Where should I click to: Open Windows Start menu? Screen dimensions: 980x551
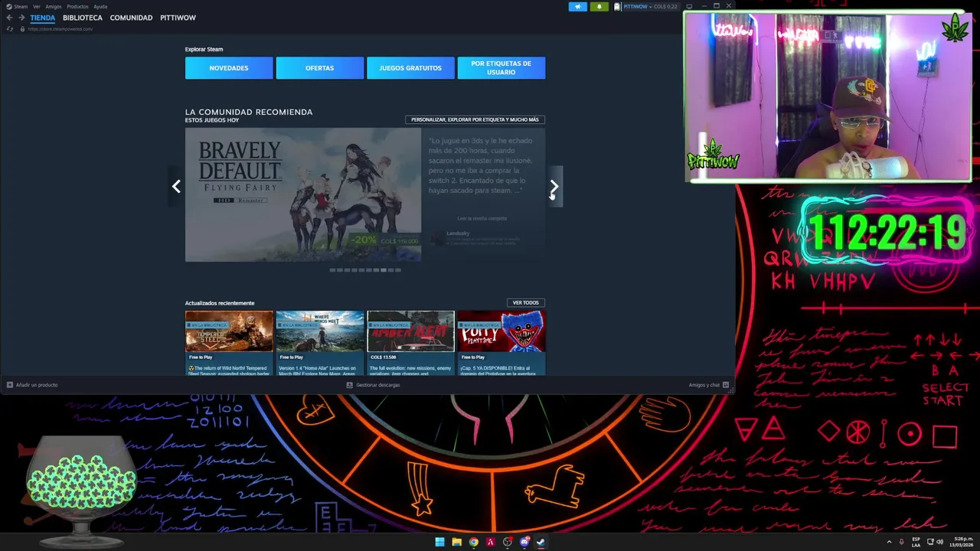click(x=439, y=542)
